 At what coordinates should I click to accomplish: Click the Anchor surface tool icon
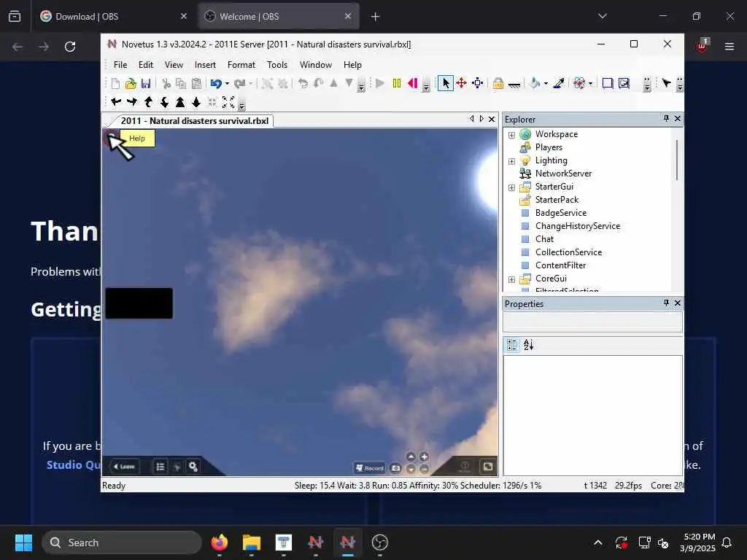point(514,85)
